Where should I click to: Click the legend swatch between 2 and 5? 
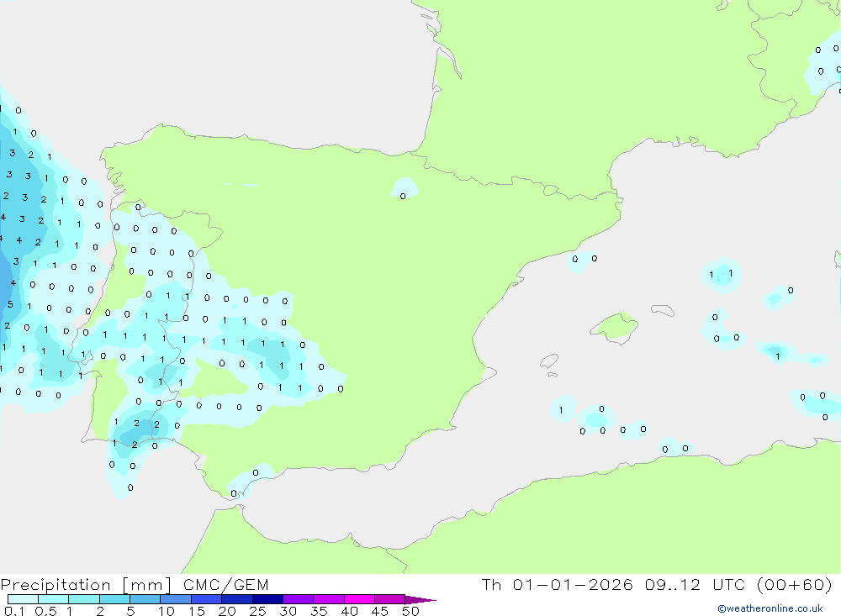pyautogui.click(x=114, y=599)
